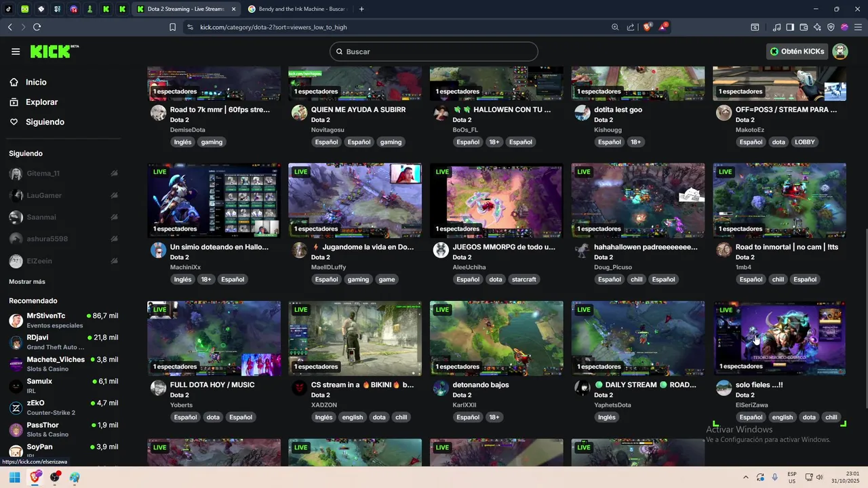Open LauGamer followed channel
Viewport: 868px width, 488px height.
(63, 195)
